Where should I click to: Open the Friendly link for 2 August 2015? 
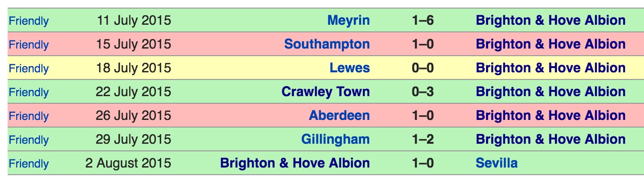click(29, 164)
